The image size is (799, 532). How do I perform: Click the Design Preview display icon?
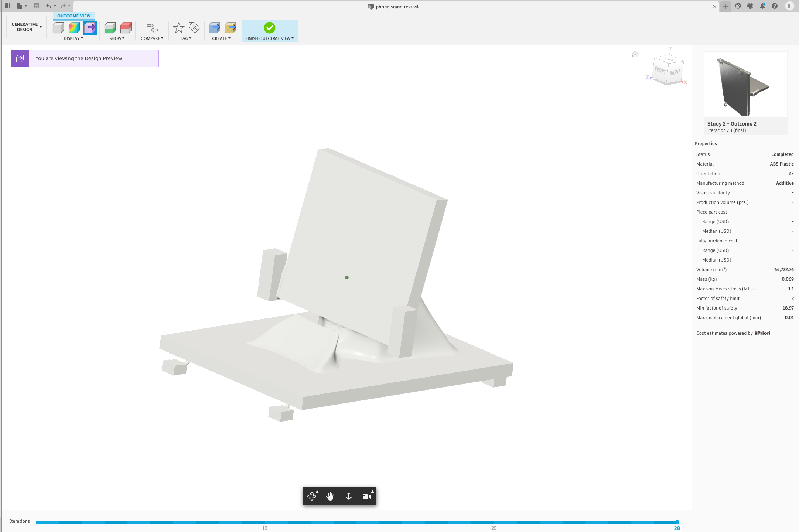pos(90,28)
